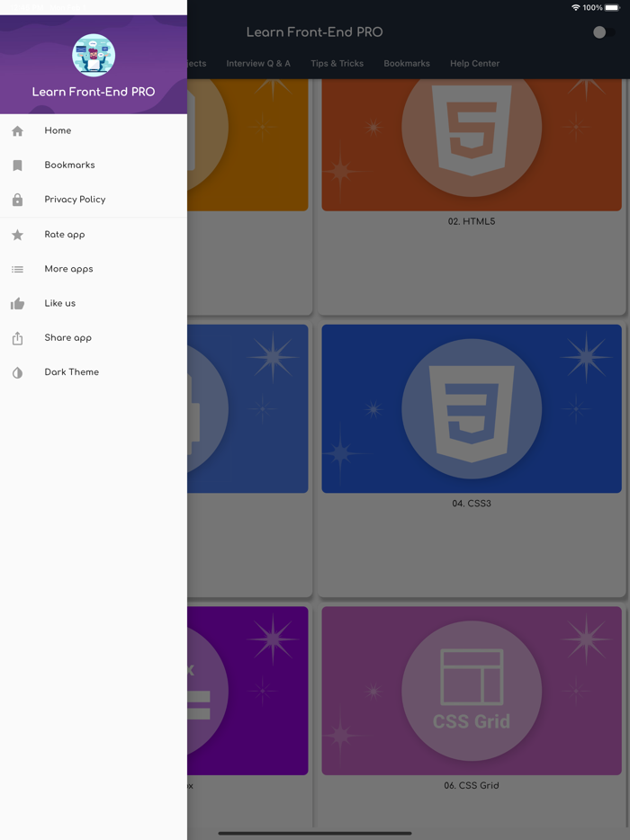
Task: Tap the Like us thumbs-up icon
Action: pyautogui.click(x=18, y=304)
